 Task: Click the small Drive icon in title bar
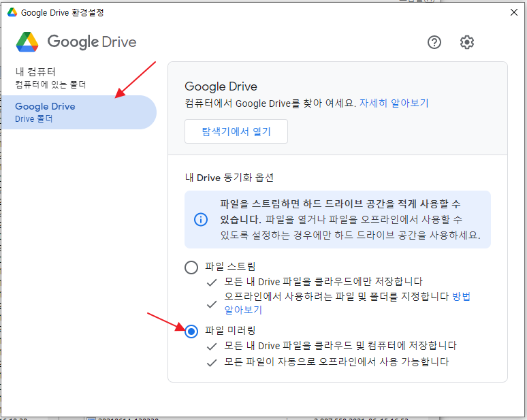[12, 12]
